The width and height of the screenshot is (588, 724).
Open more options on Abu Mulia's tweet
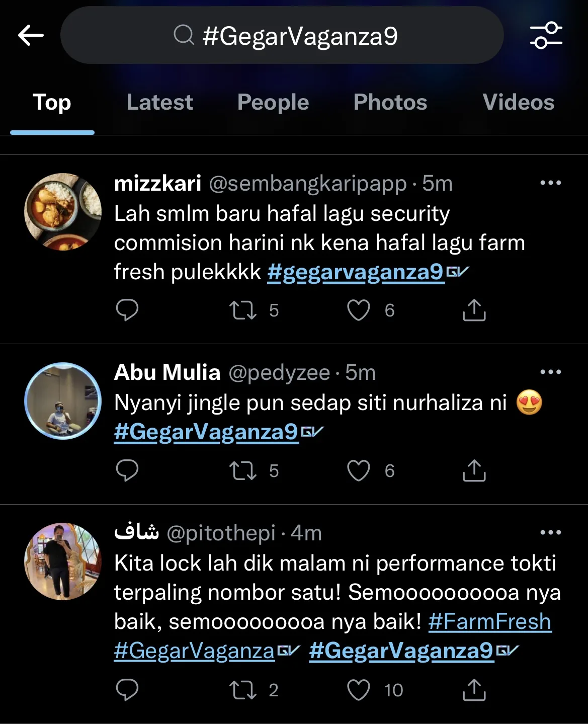click(x=550, y=372)
